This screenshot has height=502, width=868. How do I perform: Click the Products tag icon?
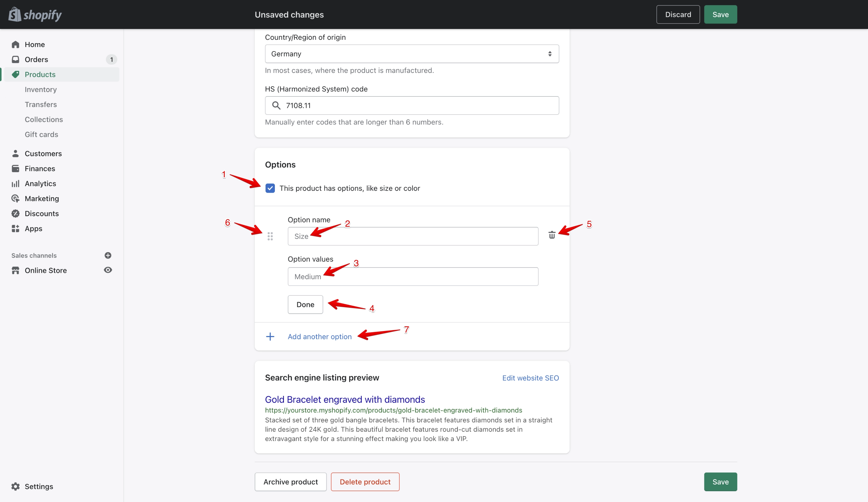click(x=15, y=74)
